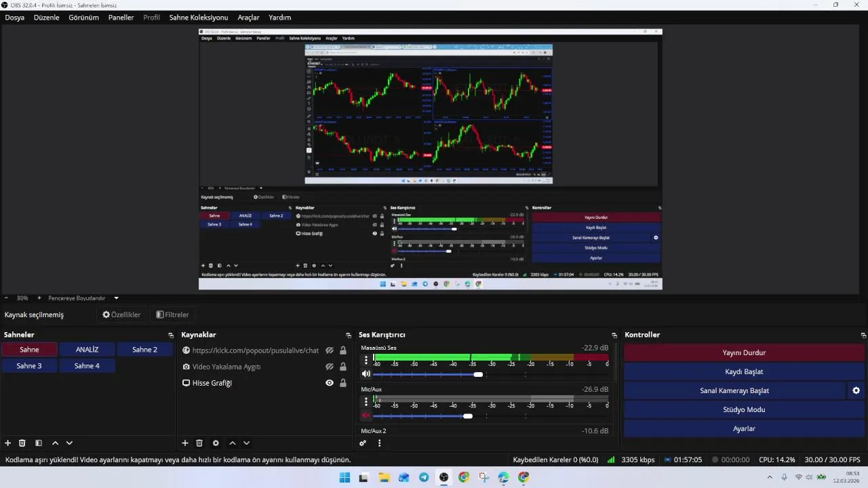868x488 pixels.
Task: Open advanced audio properties gears icon
Action: click(x=363, y=443)
